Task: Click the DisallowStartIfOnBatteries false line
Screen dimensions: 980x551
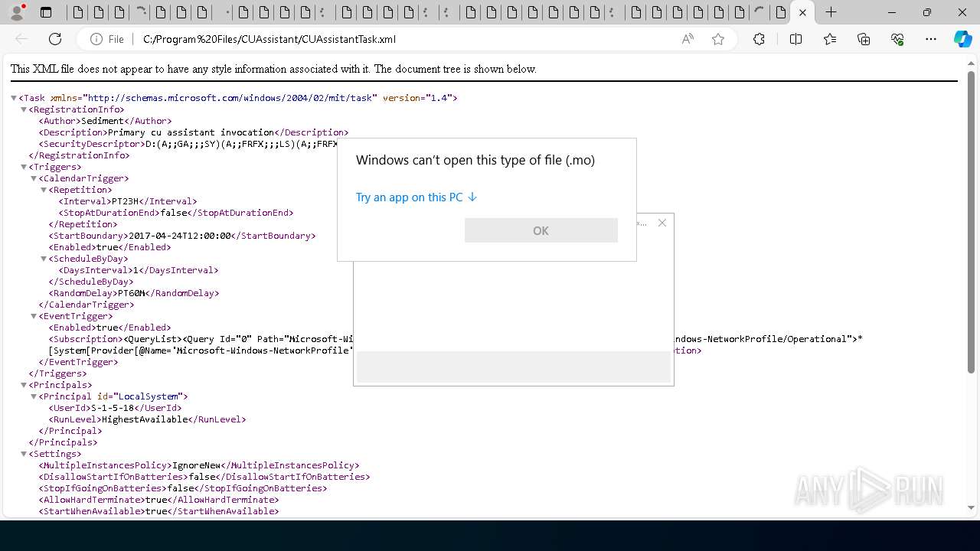Action: point(204,477)
